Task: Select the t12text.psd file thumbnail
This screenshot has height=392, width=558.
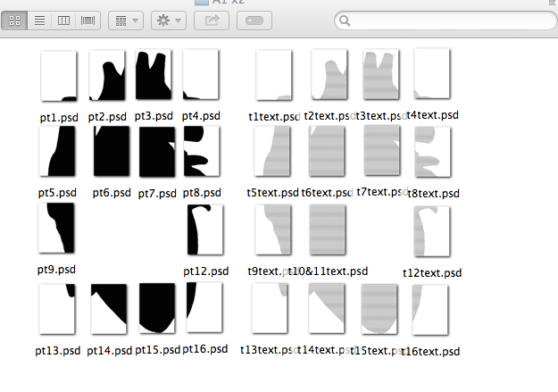Action: click(432, 231)
